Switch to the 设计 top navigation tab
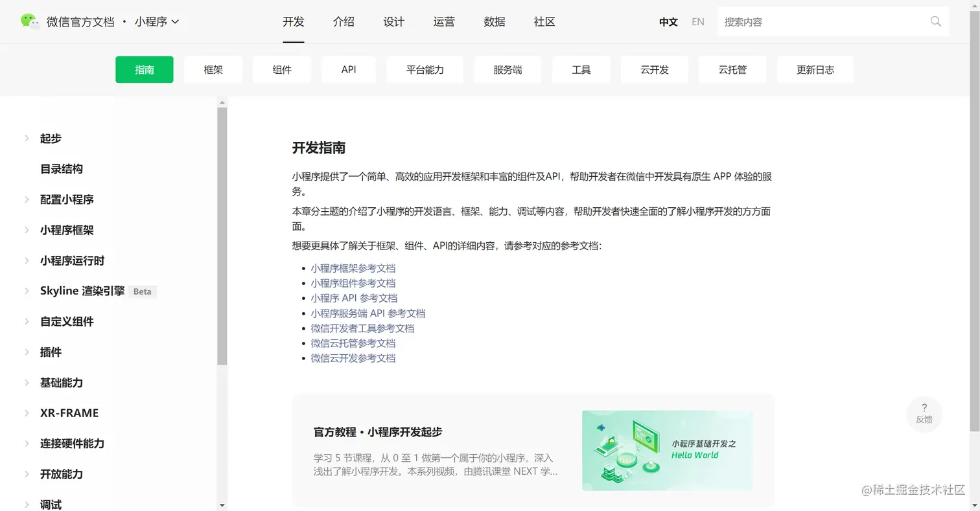The height and width of the screenshot is (511, 980). point(393,21)
